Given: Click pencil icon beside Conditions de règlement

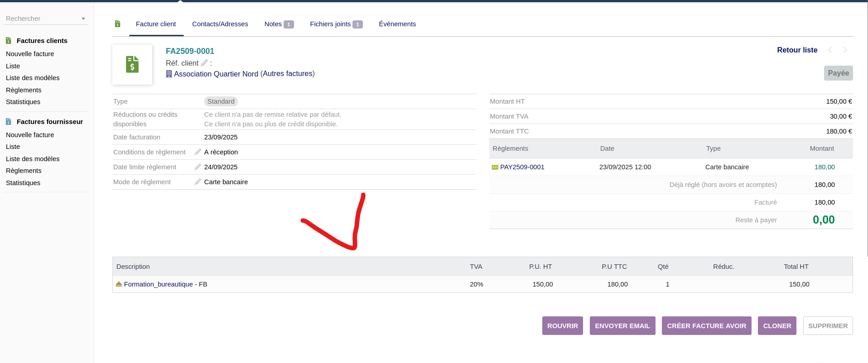Looking at the screenshot, I should point(198,152).
